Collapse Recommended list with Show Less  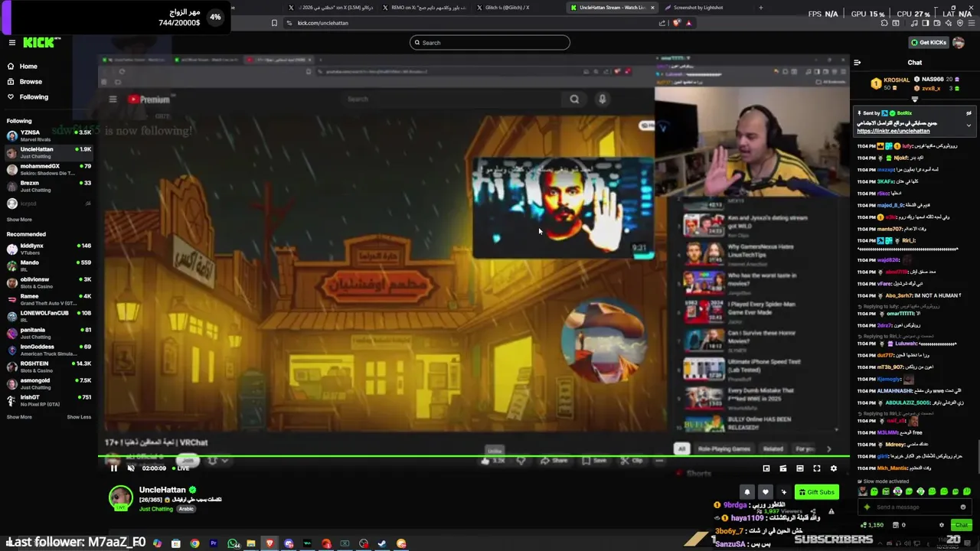click(79, 417)
